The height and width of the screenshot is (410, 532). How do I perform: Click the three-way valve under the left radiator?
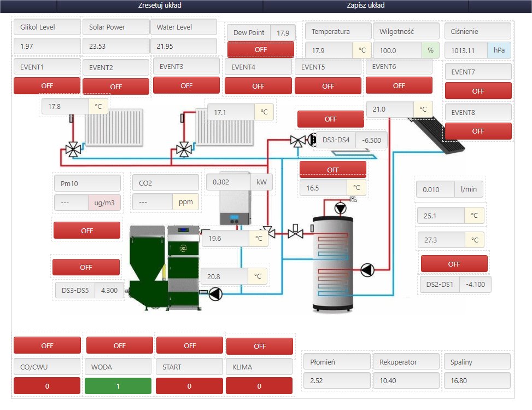72,149
